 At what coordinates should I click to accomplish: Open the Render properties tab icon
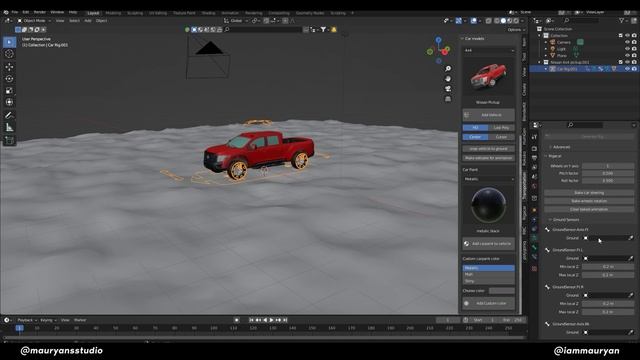pos(534,148)
